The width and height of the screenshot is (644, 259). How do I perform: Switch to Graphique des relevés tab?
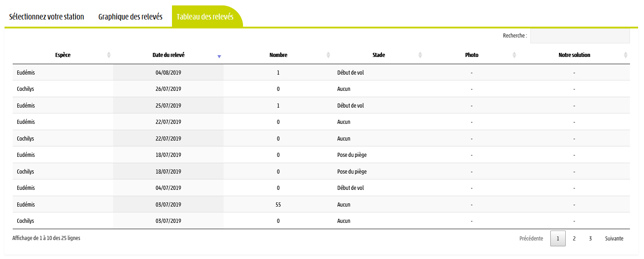pos(130,17)
